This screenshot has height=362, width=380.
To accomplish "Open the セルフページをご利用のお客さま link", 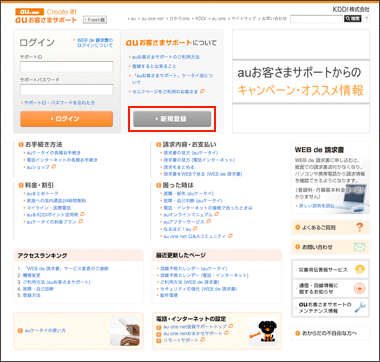I will click(x=165, y=91).
